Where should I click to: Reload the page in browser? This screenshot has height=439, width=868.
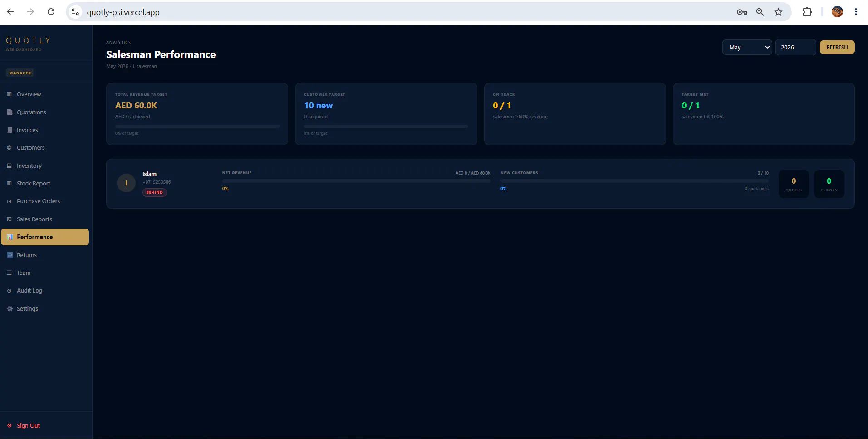[x=51, y=12]
